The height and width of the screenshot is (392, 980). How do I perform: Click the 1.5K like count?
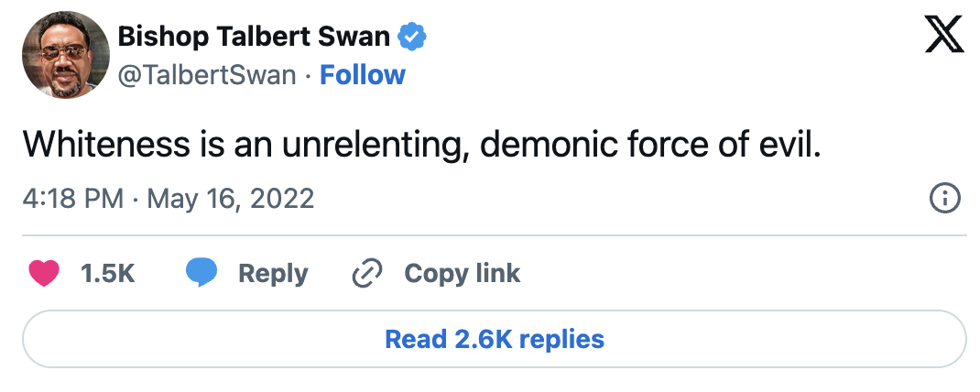(108, 273)
